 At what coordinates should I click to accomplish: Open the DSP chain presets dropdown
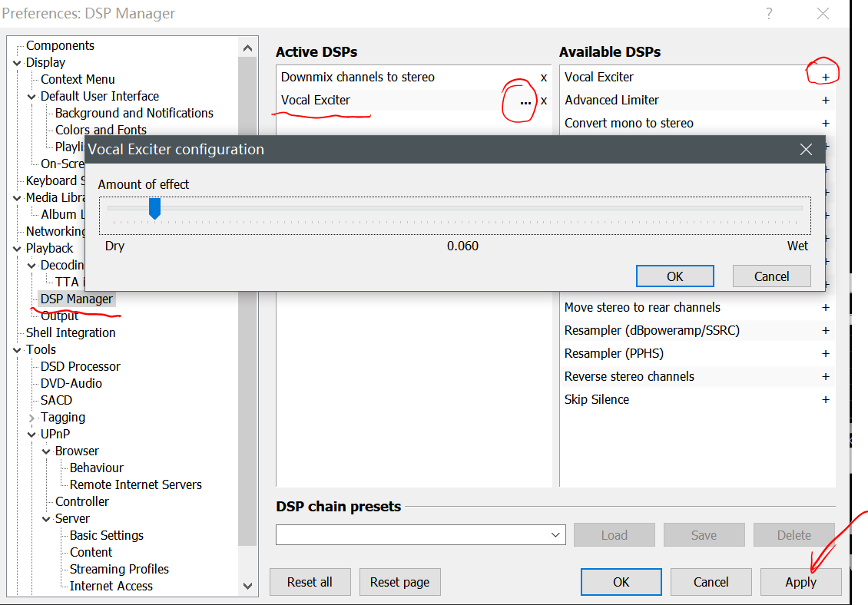pyautogui.click(x=556, y=535)
